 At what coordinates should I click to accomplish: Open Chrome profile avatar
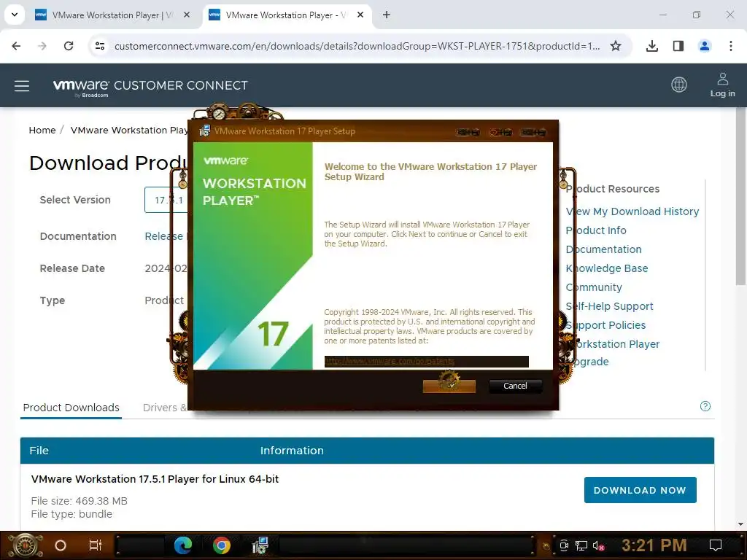[705, 46]
